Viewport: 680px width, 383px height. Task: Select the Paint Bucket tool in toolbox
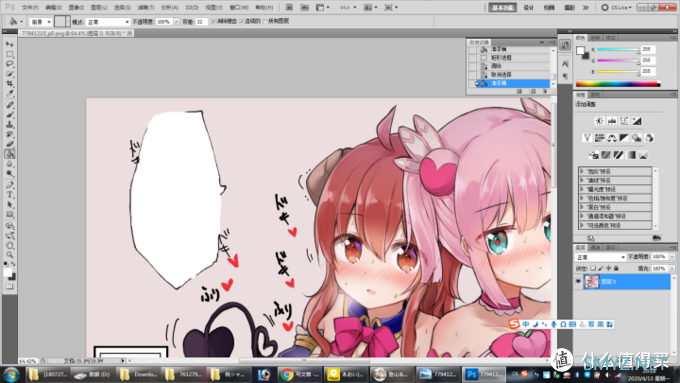click(10, 154)
